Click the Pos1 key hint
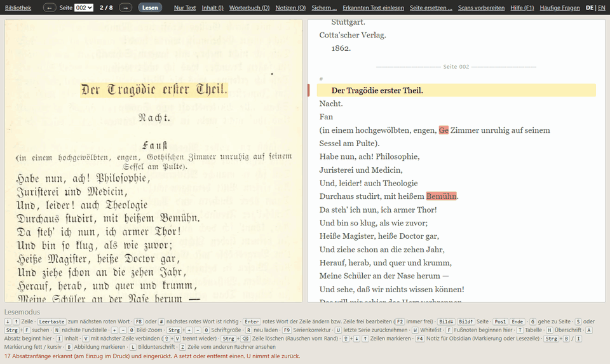This screenshot has width=610, height=364. click(x=500, y=321)
